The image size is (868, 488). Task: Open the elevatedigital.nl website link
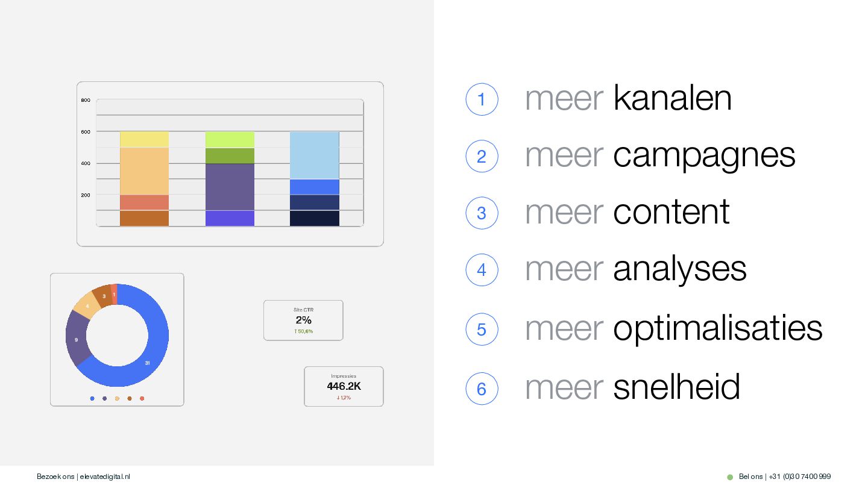[105, 477]
